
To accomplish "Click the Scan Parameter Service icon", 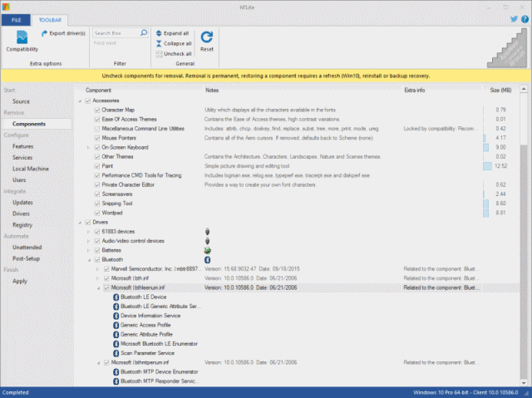I will pyautogui.click(x=116, y=353).
